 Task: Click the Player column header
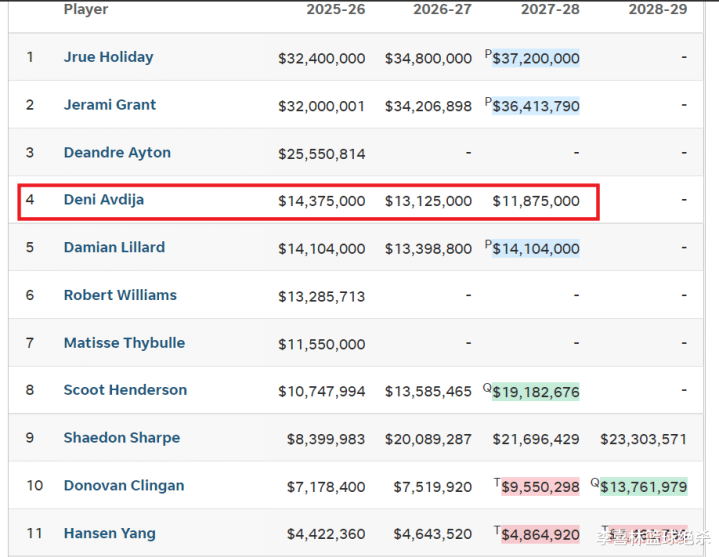click(x=86, y=10)
